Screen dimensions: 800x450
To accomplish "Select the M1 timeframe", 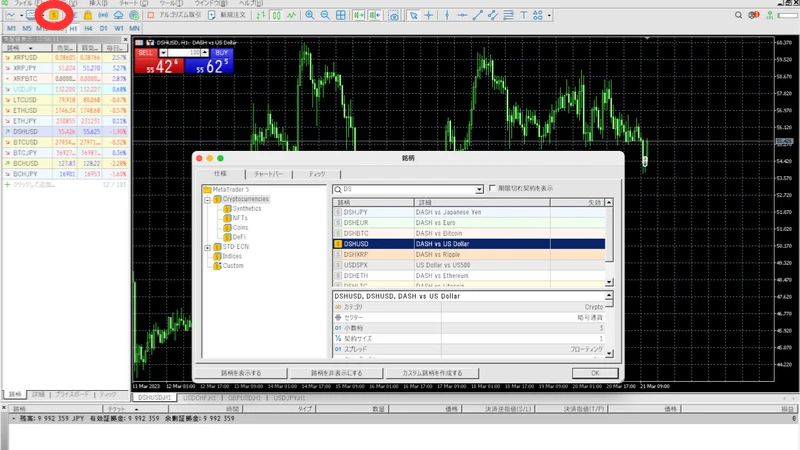I will 12,29.
